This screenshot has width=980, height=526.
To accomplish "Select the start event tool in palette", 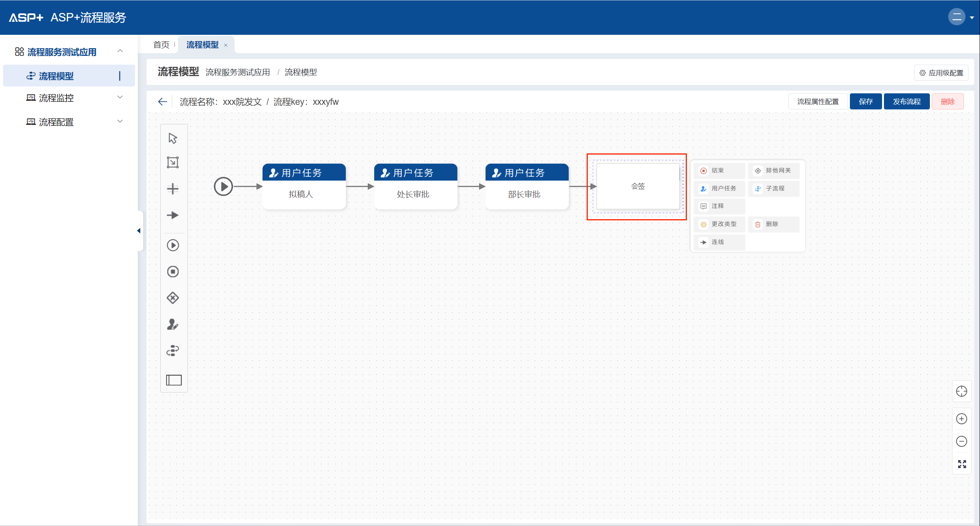I will coord(173,245).
